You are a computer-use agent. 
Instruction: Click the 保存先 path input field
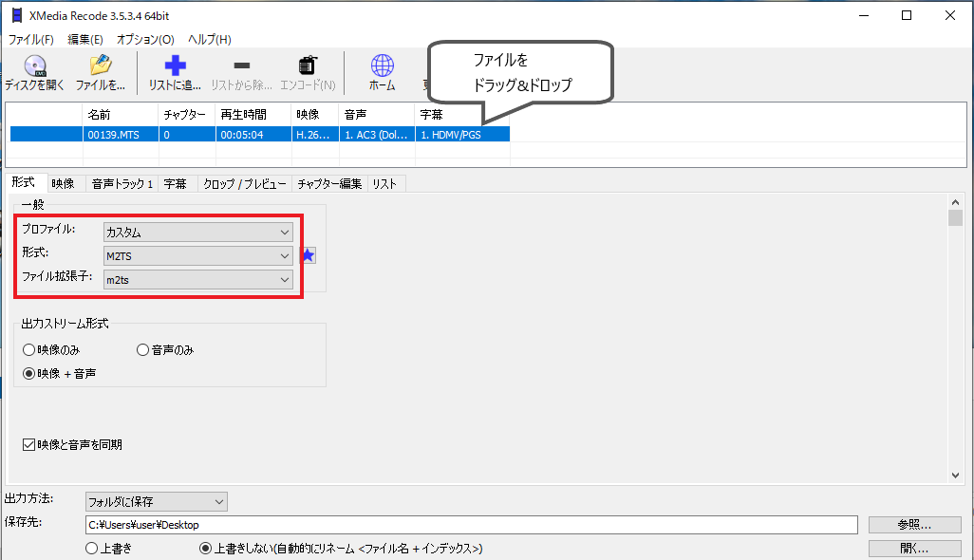coord(472,525)
